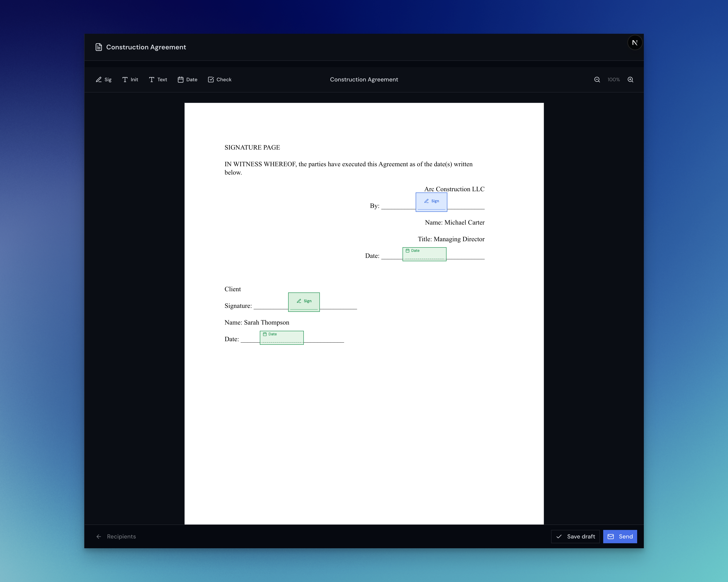The height and width of the screenshot is (582, 728).
Task: Click the Date placeholder near Managing Director line
Action: [x=424, y=254]
